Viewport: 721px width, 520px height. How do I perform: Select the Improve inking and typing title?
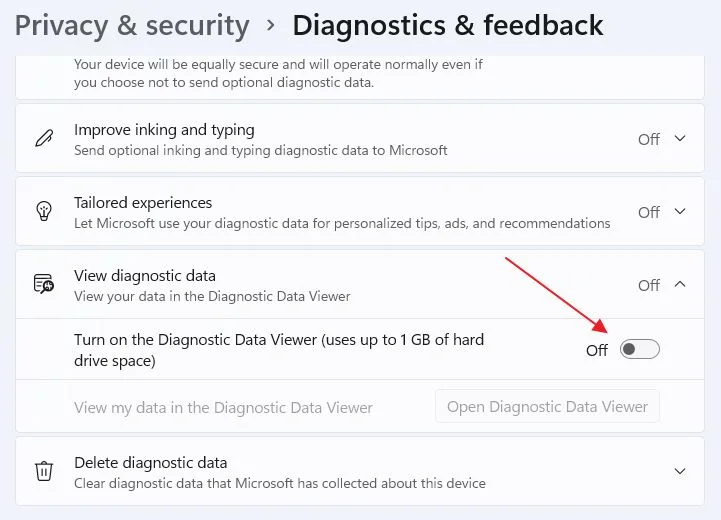coord(164,130)
